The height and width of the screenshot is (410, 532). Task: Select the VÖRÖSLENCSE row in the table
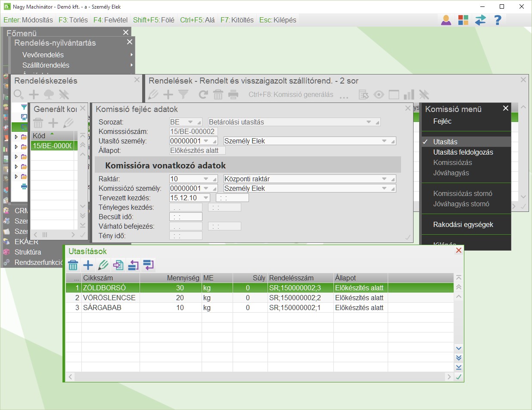109,298
